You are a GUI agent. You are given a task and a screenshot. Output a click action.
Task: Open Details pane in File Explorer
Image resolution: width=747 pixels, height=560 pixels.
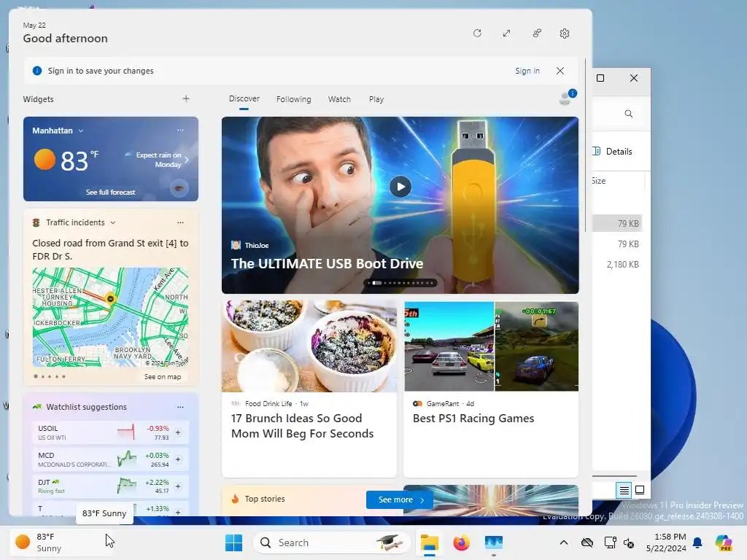(613, 152)
